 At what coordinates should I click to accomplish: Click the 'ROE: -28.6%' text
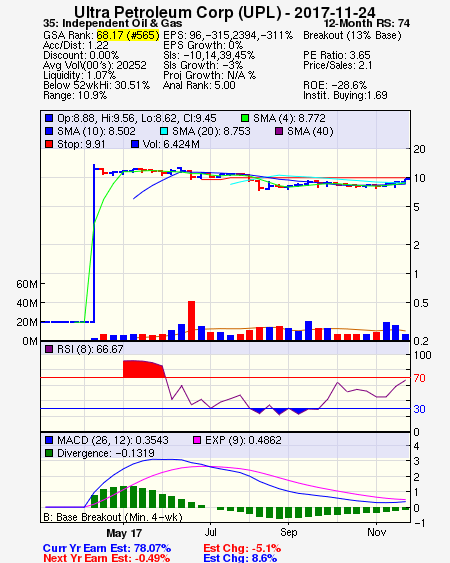335,85
